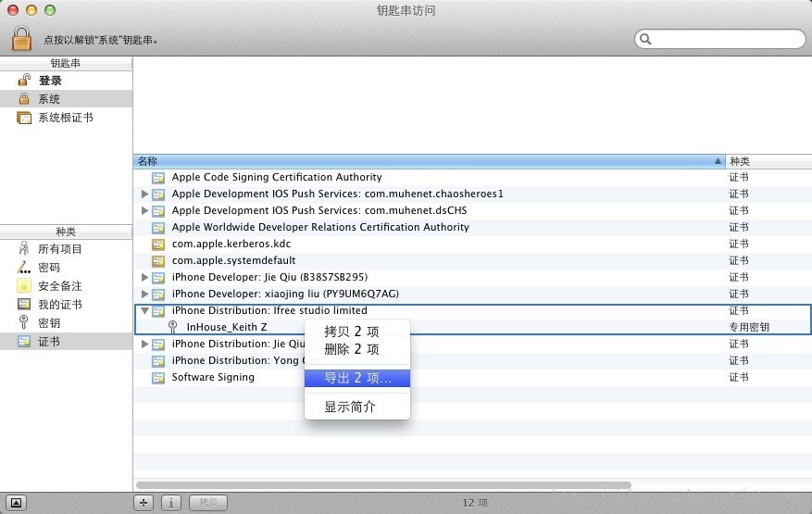Screen dimensions: 812x514
Task: Click the 种类 column header
Action: click(x=768, y=161)
